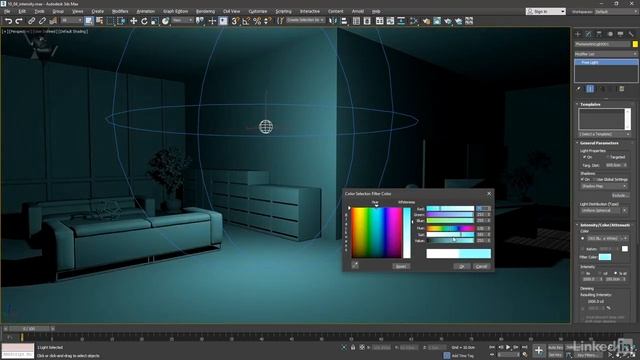
Task: Click the Redo arrow icon
Action: (x=19, y=21)
